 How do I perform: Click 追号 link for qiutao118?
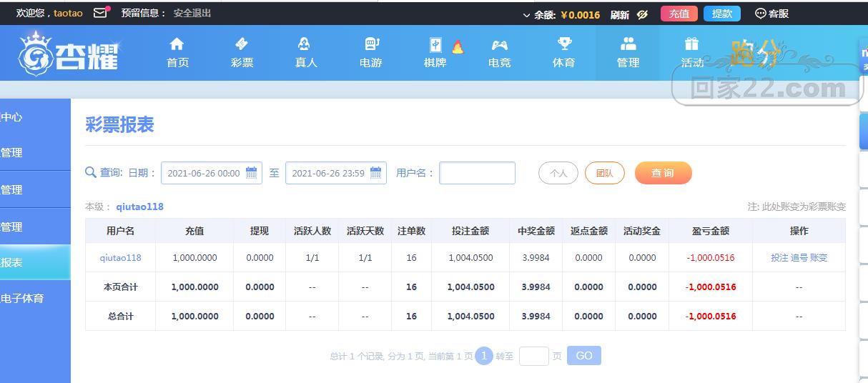(x=799, y=257)
